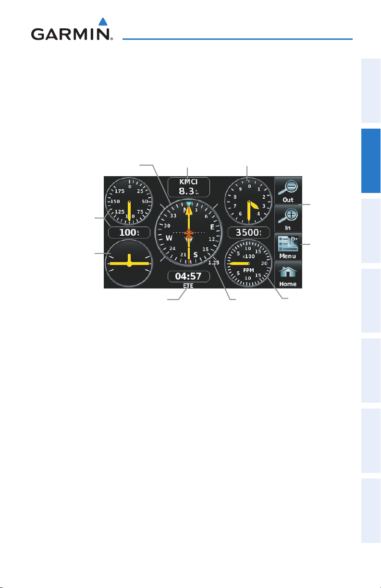Select the 100 kt ground speed readout
This screenshot has width=381, height=588.
point(129,233)
